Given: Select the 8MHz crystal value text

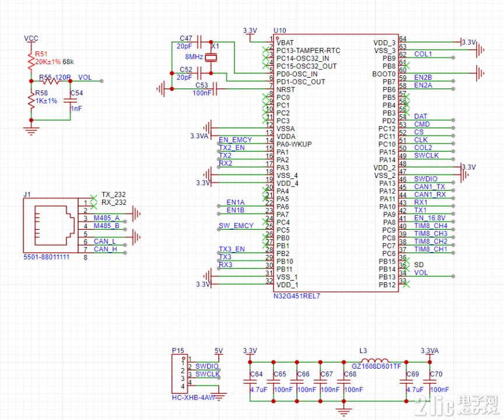Looking at the screenshot, I should (194, 57).
